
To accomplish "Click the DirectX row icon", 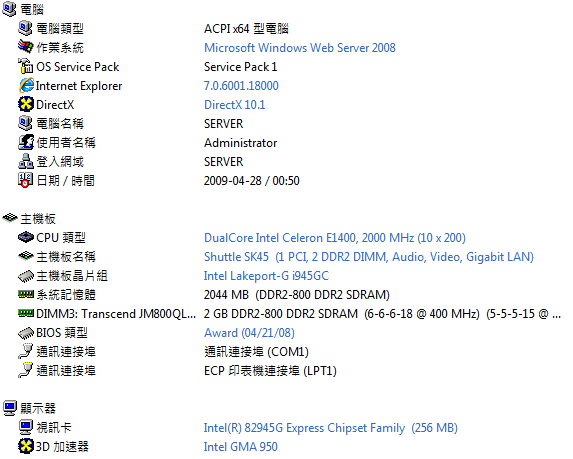I will [26, 105].
